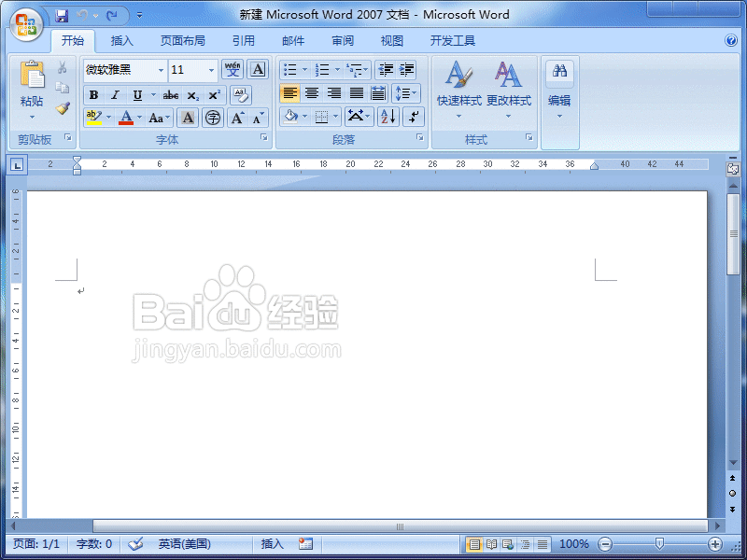This screenshot has width=747, height=560.
Task: Expand Underline style dropdown arrow
Action: [x=153, y=95]
